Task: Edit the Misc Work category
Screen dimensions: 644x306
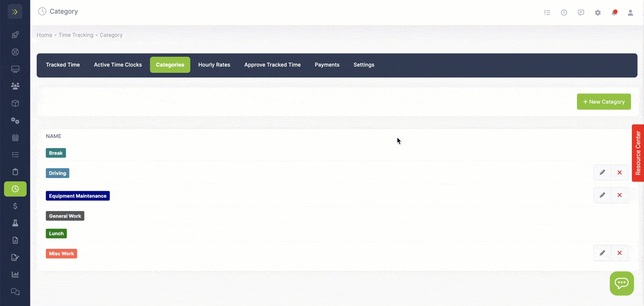Action: tap(602, 253)
